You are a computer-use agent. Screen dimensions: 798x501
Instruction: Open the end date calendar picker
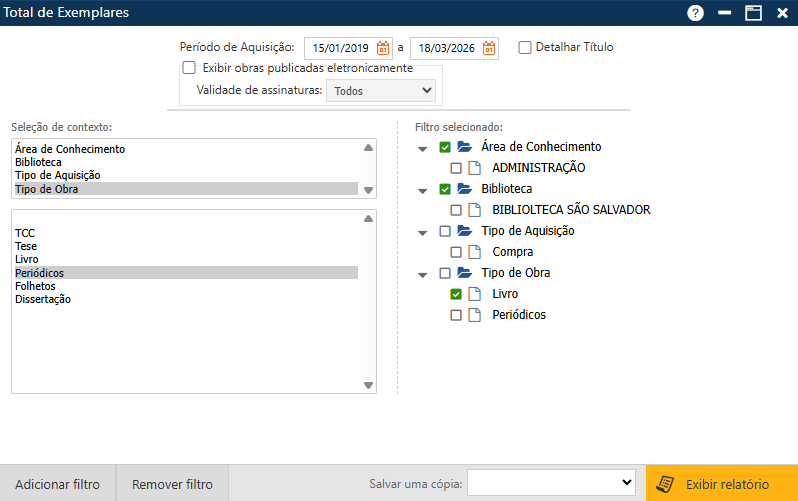[489, 48]
